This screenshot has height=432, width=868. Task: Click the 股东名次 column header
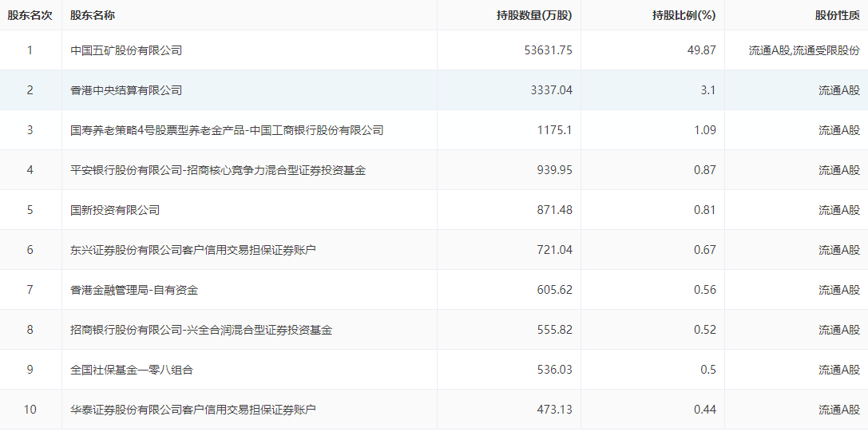click(x=30, y=15)
